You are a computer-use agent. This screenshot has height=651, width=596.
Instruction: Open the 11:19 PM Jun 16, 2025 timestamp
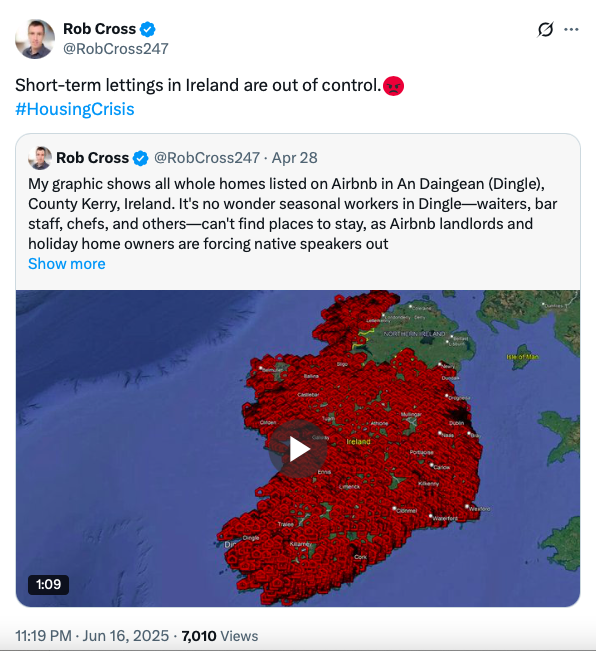92,636
